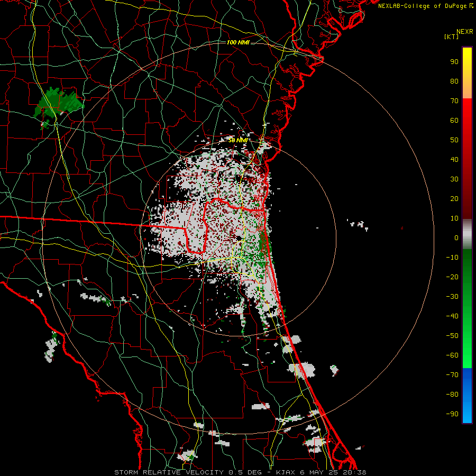Select the -30 knot scale label
The width and height of the screenshot is (476, 476).
452,297
